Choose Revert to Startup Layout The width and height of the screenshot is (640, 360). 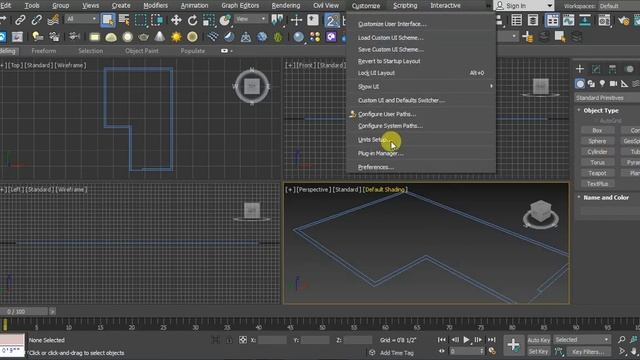pos(422,61)
